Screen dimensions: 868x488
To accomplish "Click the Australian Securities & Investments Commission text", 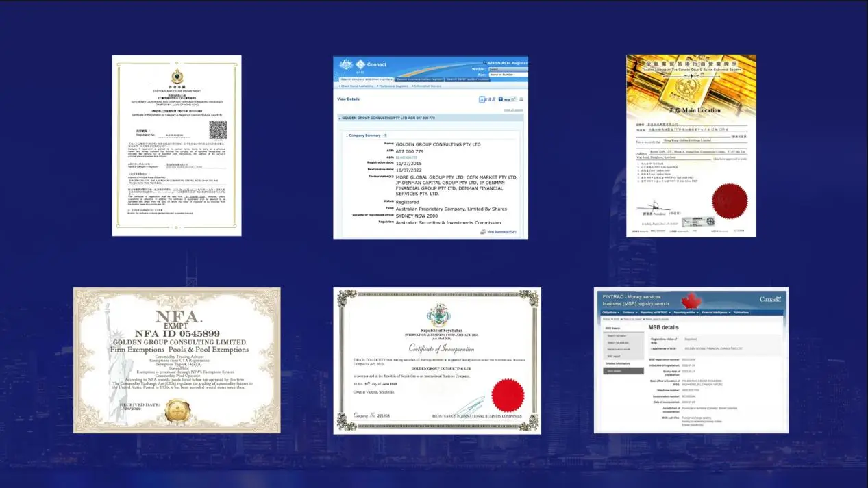I will coord(448,222).
